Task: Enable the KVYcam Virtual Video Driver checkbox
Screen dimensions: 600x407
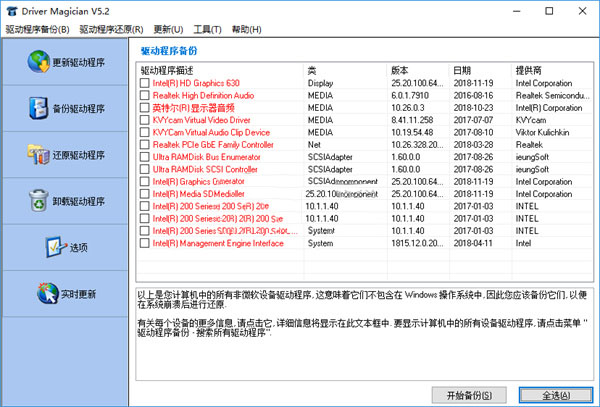Action: pos(145,119)
